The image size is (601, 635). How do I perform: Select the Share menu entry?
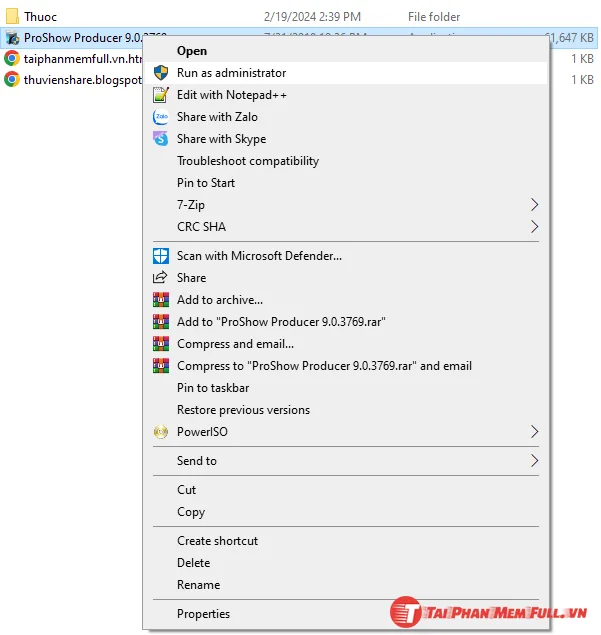coord(345,278)
